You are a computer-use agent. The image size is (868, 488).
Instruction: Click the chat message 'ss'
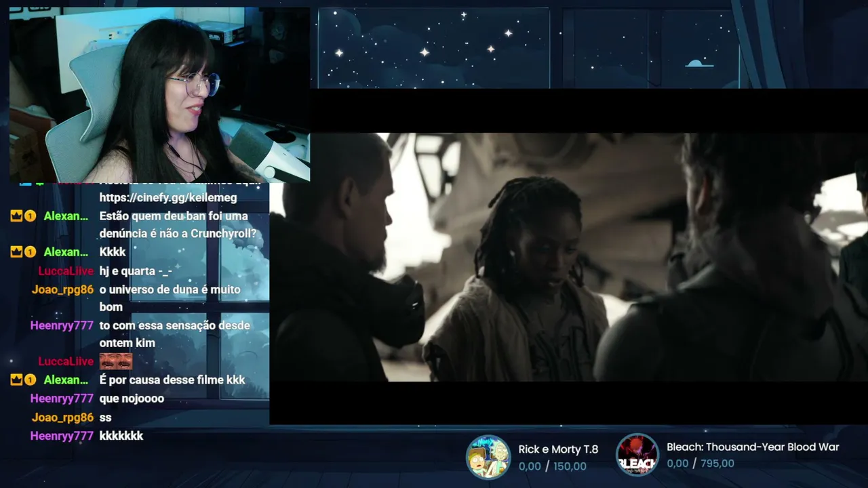105,418
